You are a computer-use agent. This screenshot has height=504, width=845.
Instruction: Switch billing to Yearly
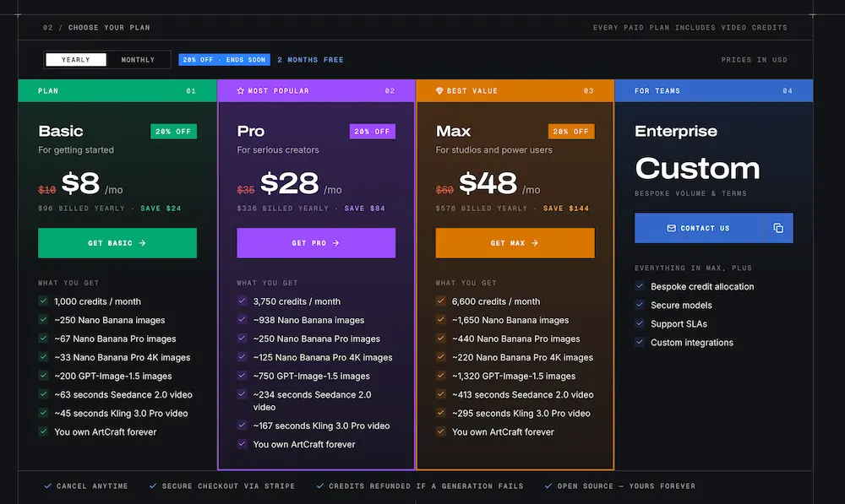tap(76, 60)
